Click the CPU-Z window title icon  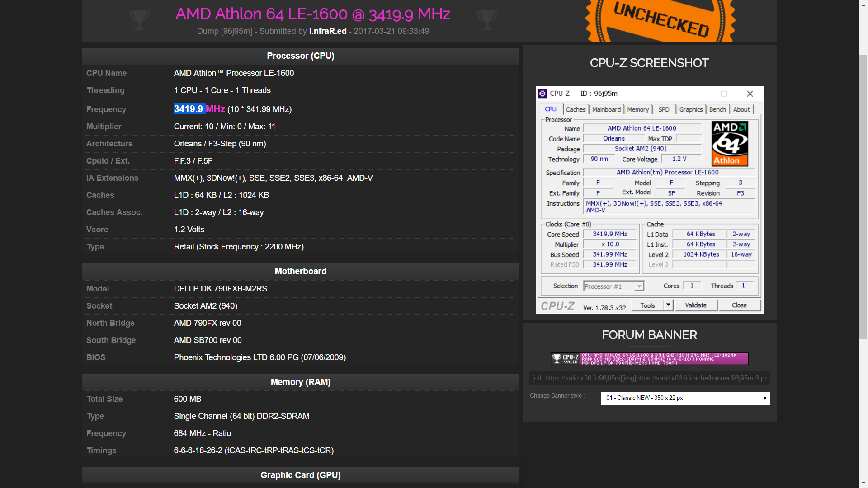[542, 94]
